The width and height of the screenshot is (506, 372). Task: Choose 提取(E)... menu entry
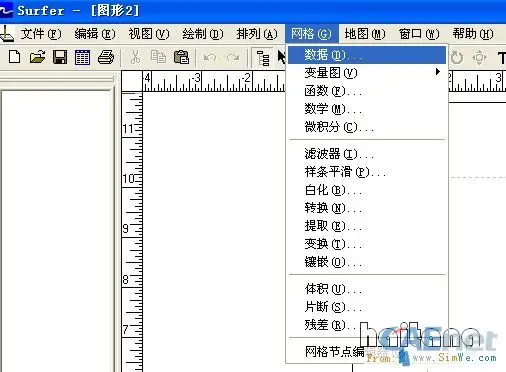tap(367, 226)
